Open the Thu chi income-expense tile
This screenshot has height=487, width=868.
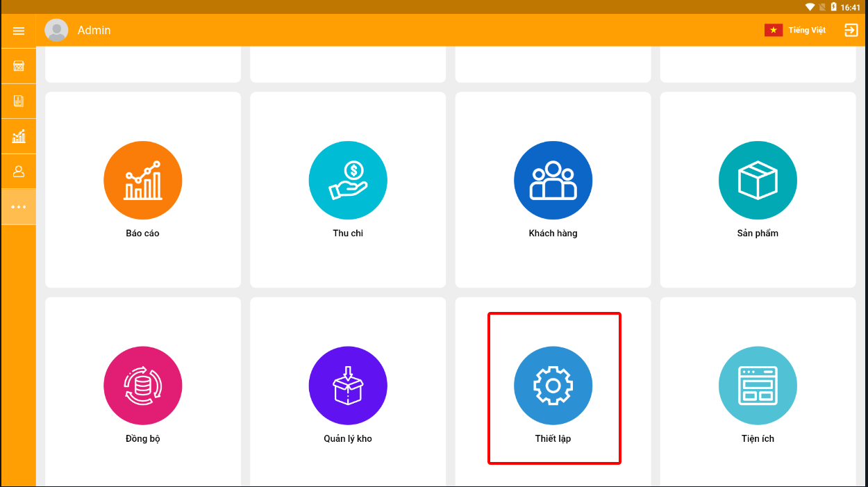tap(348, 189)
